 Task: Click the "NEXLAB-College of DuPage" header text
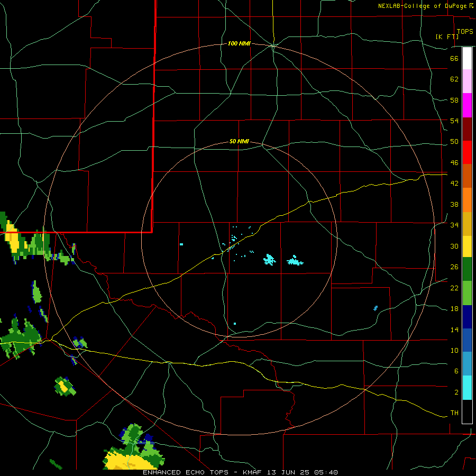click(423, 6)
